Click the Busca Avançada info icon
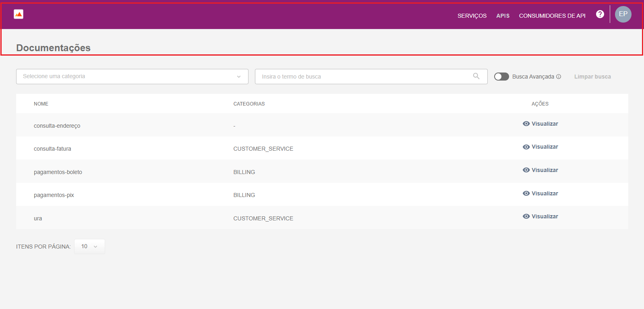Image resolution: width=644 pixels, height=309 pixels. click(x=559, y=77)
